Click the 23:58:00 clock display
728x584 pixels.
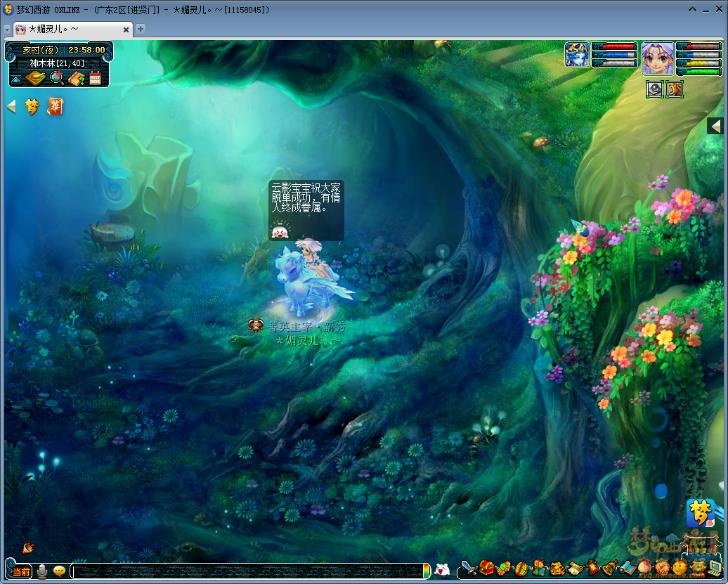point(87,50)
